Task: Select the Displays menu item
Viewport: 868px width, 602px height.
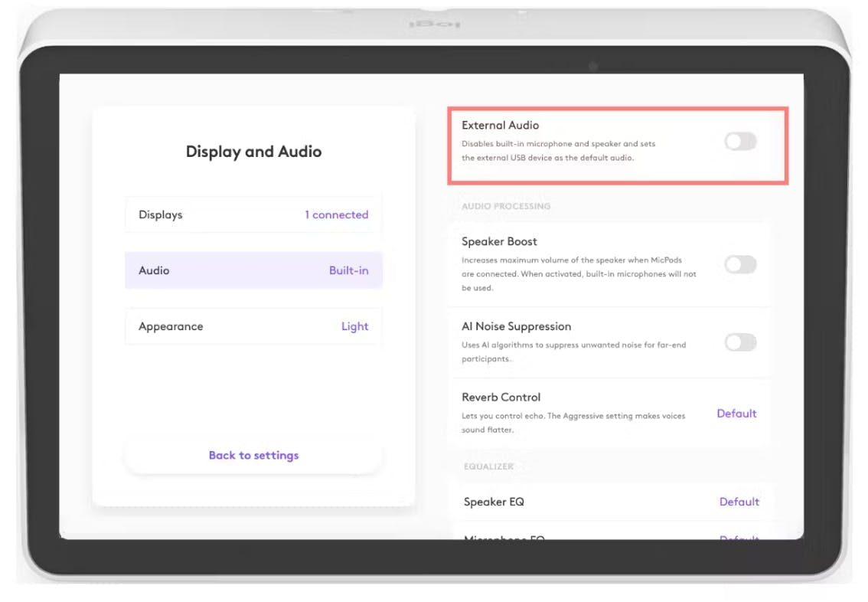Action: click(253, 215)
